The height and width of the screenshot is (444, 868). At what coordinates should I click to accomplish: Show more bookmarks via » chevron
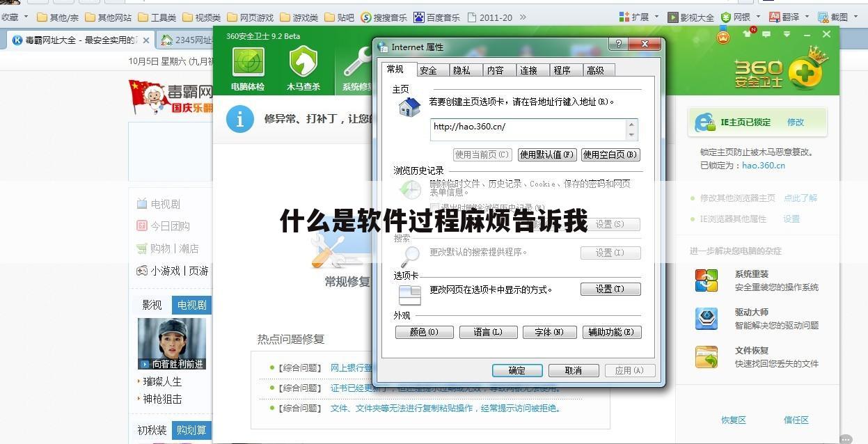point(523,17)
